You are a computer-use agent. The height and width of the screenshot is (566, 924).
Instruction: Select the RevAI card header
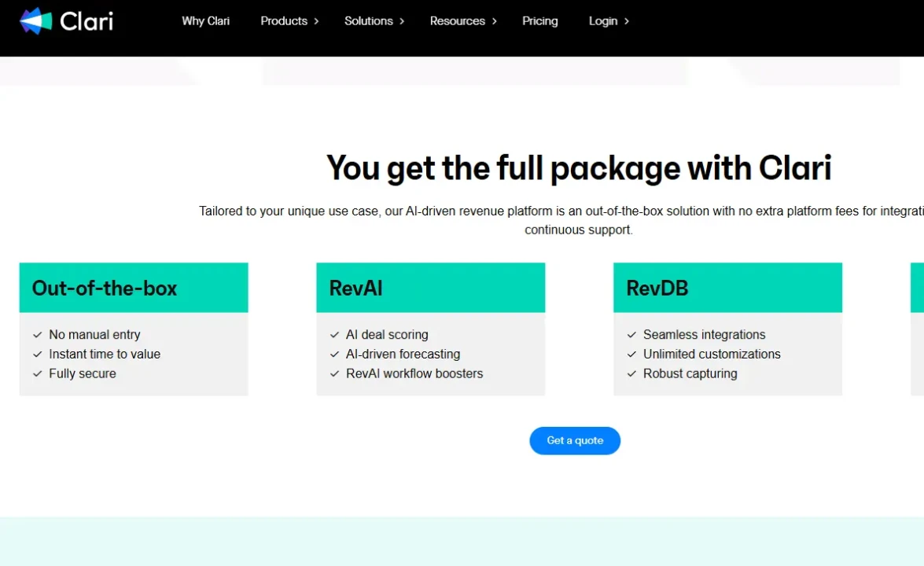point(431,288)
